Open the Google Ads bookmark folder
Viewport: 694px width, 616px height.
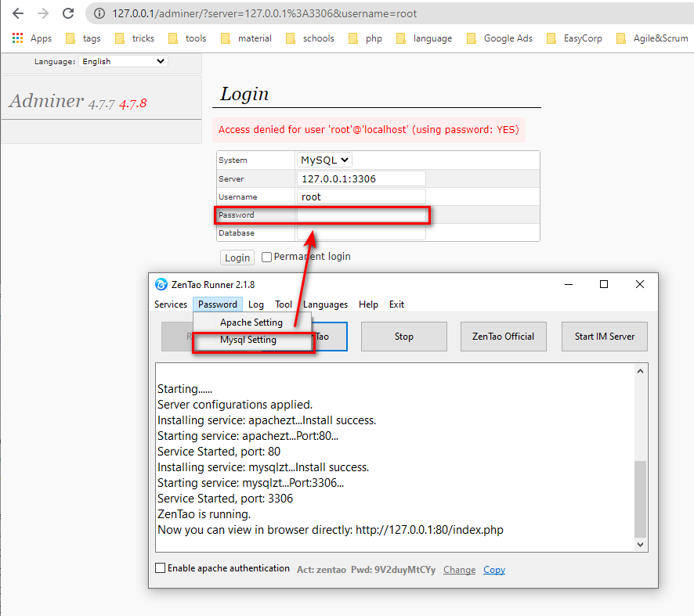tap(499, 38)
